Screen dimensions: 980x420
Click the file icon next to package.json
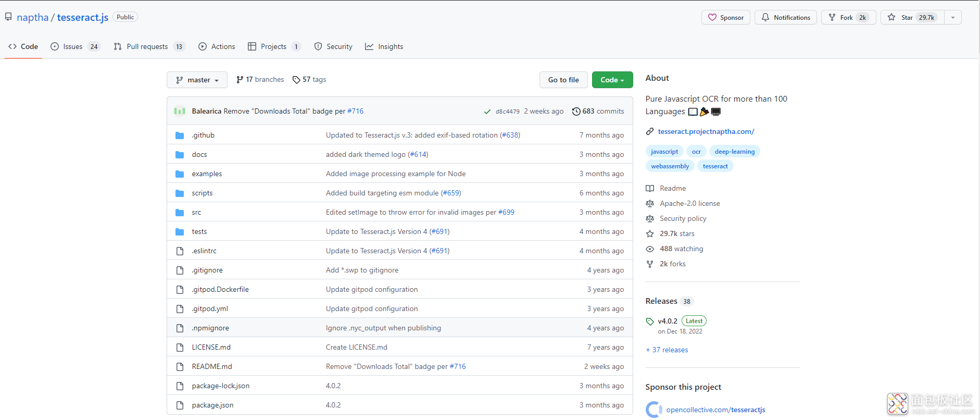click(180, 405)
